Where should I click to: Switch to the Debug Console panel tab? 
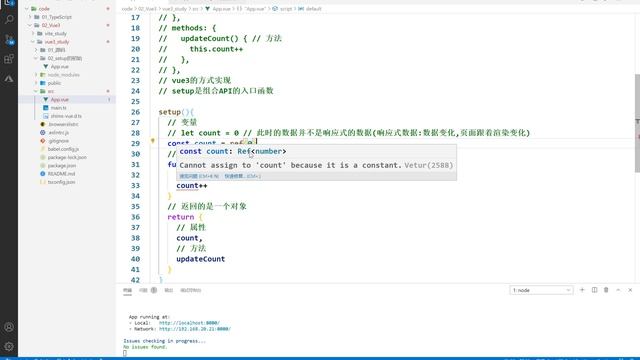pyautogui.click(x=191, y=290)
